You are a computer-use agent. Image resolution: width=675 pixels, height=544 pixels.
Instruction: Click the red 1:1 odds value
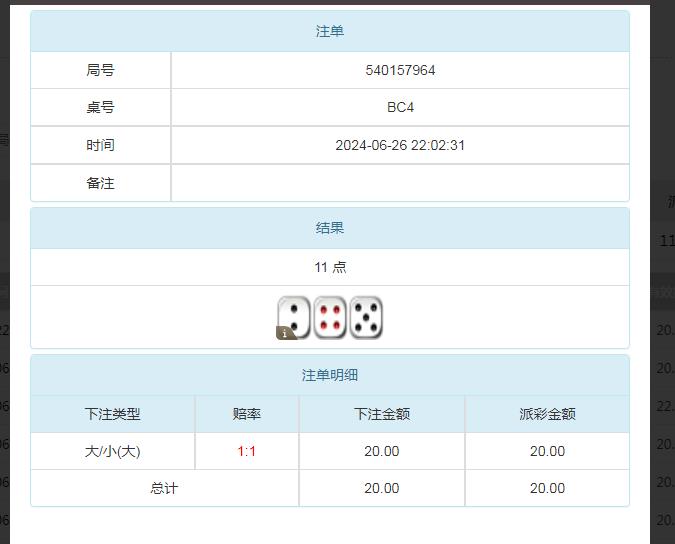click(247, 452)
